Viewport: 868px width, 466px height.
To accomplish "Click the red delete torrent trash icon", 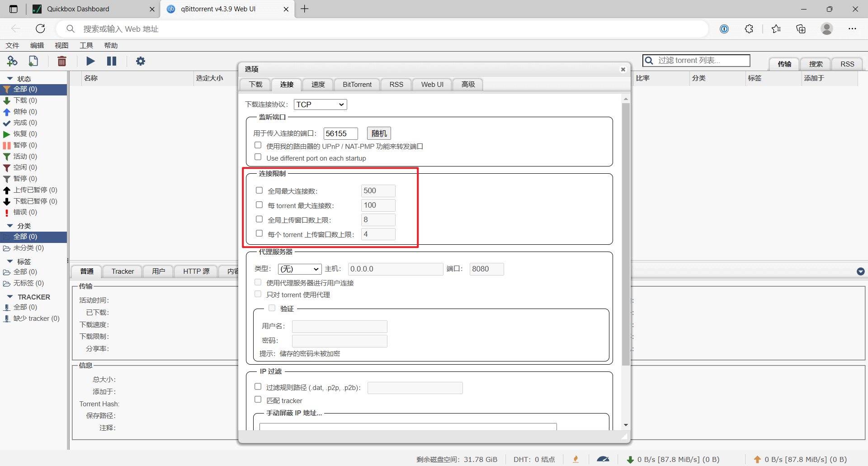I will 62,61.
